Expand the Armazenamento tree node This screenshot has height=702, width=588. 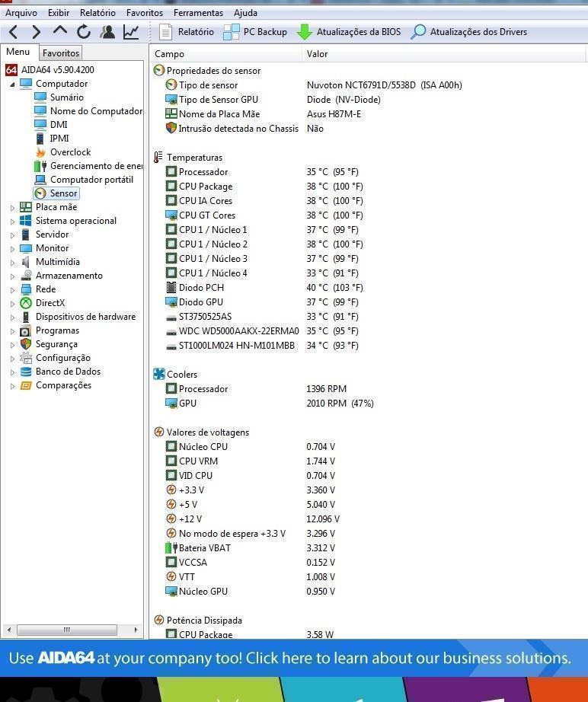coord(13,276)
